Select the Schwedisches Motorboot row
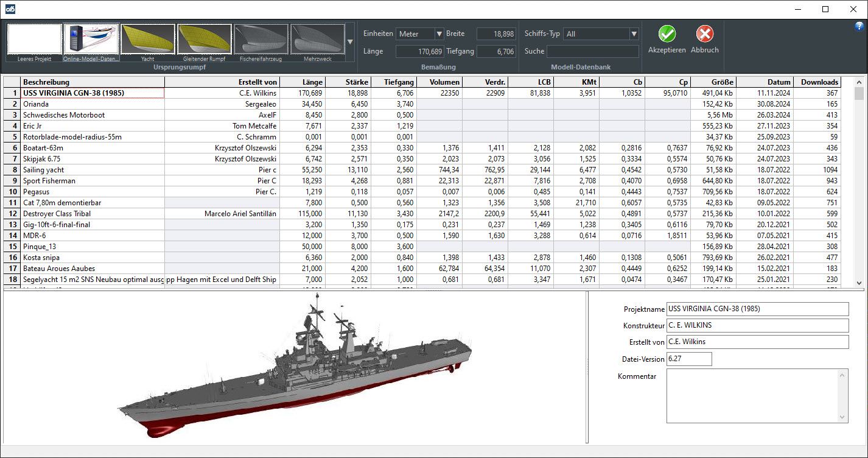Image resolution: width=868 pixels, height=458 pixels. [422, 115]
